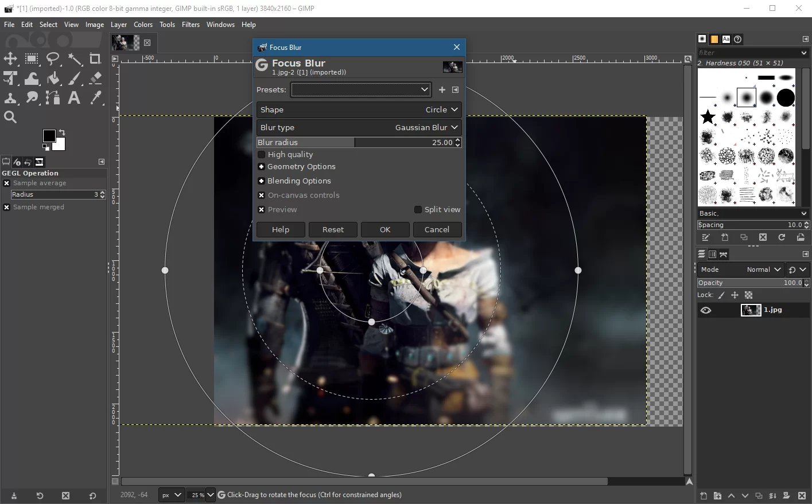Viewport: 812px width, 504px height.
Task: Toggle High quality checkbox
Action: tap(262, 155)
